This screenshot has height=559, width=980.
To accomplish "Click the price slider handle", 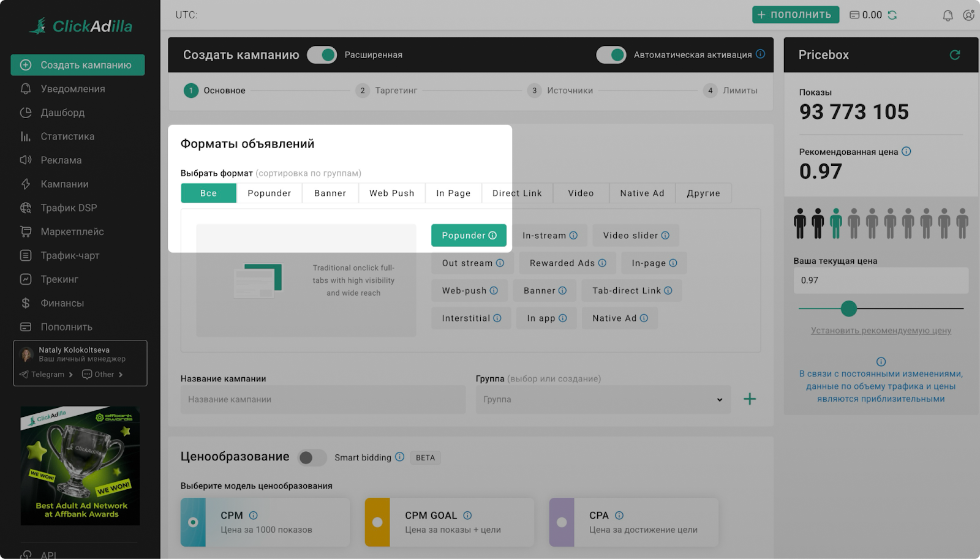I will click(x=848, y=309).
